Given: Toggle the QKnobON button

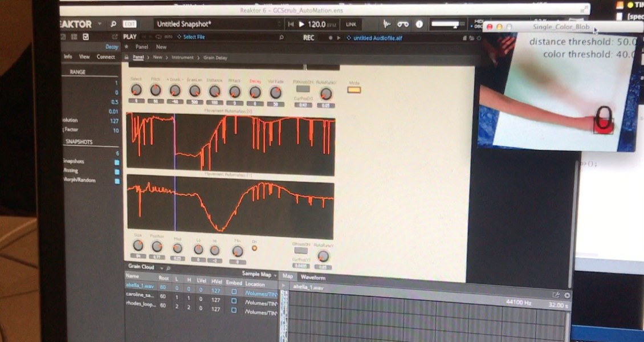Looking at the screenshot, I should coord(301,250).
